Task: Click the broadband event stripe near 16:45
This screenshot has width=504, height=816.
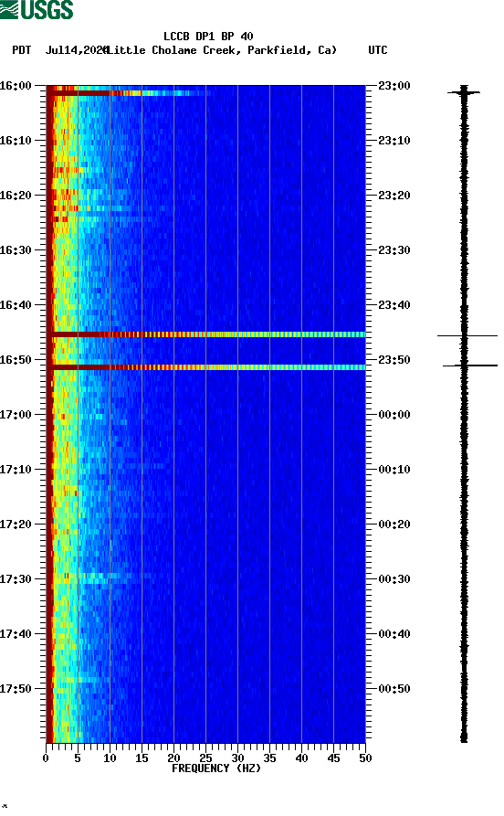Action: tap(206, 334)
